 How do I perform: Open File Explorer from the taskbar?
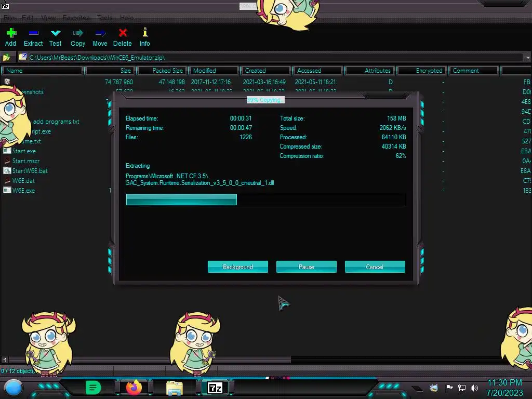[x=175, y=388]
